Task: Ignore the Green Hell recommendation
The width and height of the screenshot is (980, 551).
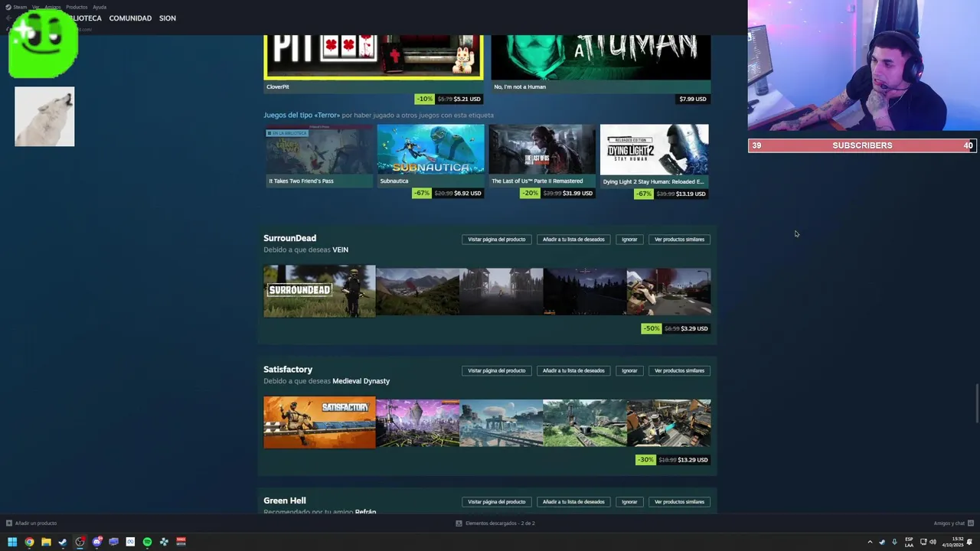Action: tap(629, 502)
